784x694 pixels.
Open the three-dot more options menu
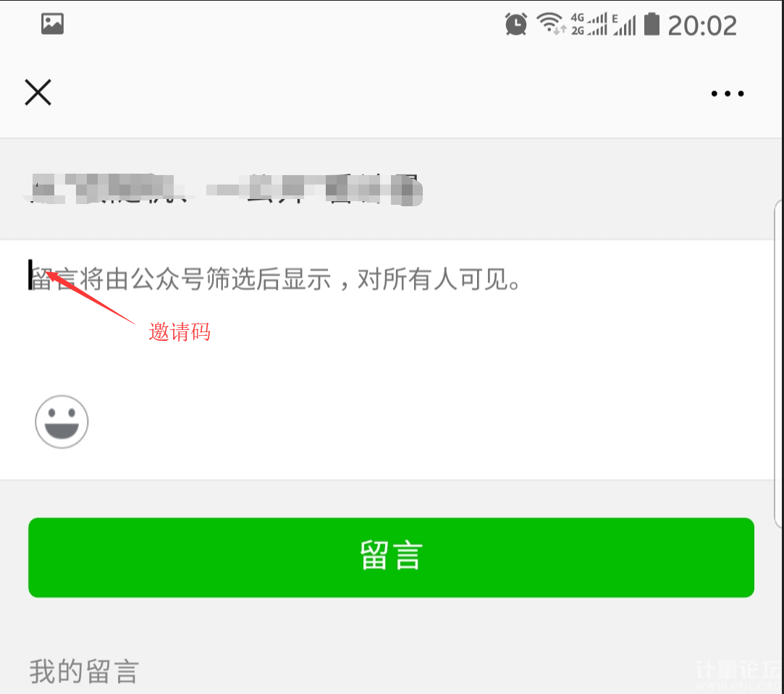728,93
